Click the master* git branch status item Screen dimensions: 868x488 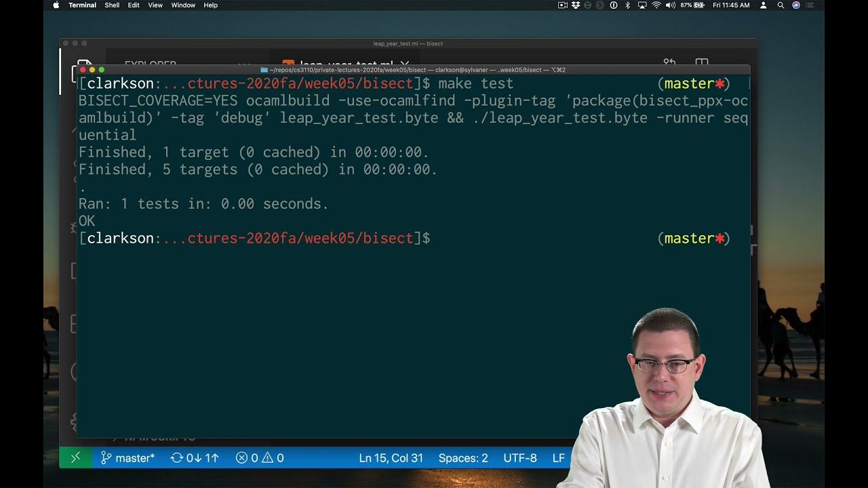[x=127, y=458]
